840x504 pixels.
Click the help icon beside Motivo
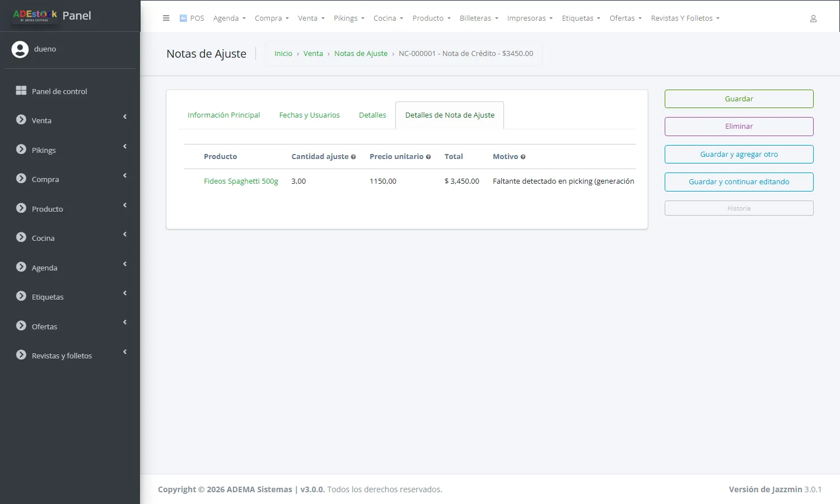point(523,157)
